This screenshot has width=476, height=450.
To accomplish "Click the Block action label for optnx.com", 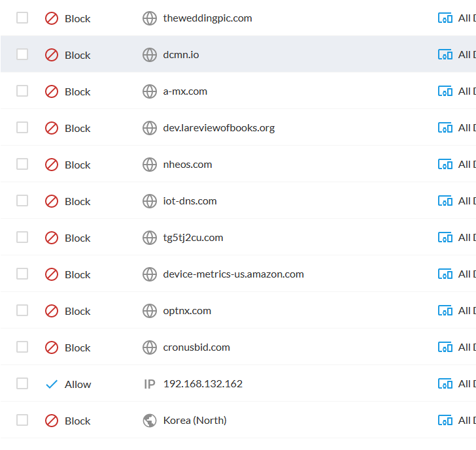I will pyautogui.click(x=77, y=311).
